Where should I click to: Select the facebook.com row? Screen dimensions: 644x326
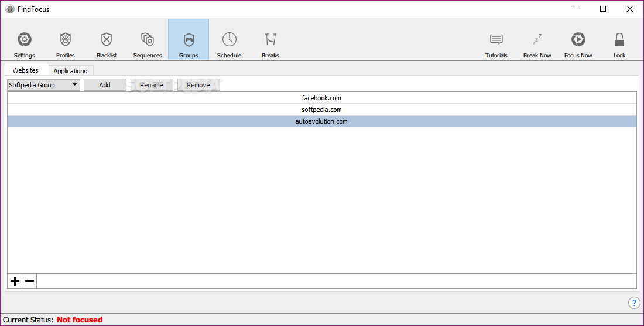321,98
